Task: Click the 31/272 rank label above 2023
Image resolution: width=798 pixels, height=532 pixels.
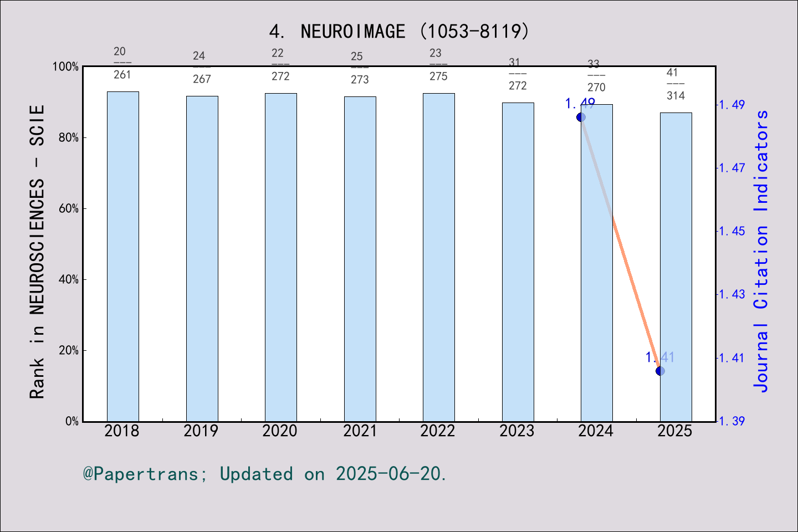Action: coord(518,74)
